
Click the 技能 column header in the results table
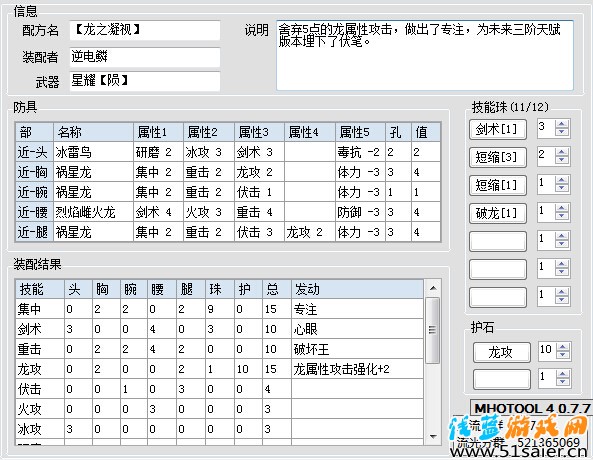(x=40, y=289)
